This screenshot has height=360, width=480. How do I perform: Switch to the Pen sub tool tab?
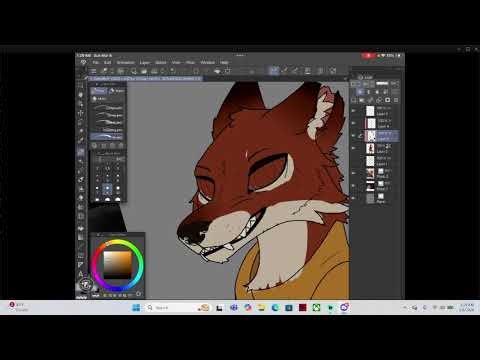point(99,91)
